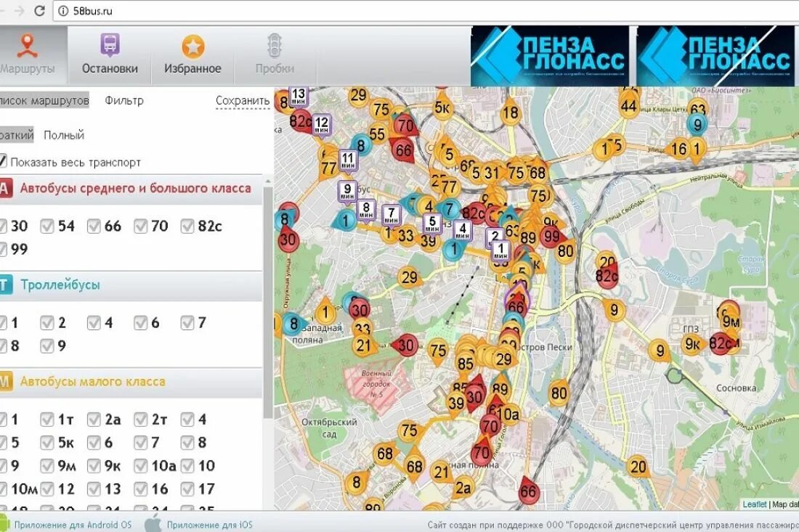Uncheck bus route 82с checkbox
The height and width of the screenshot is (532, 799).
click(187, 226)
